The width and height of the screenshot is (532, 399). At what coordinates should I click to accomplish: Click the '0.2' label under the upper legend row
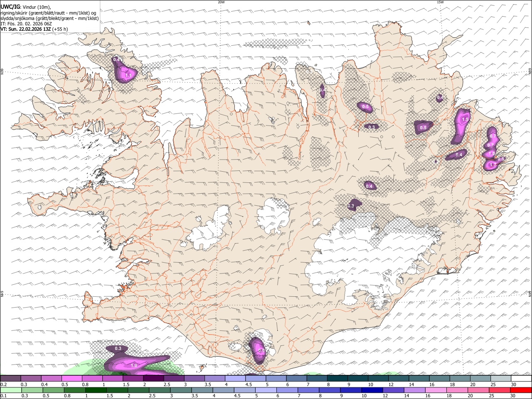point(4,384)
